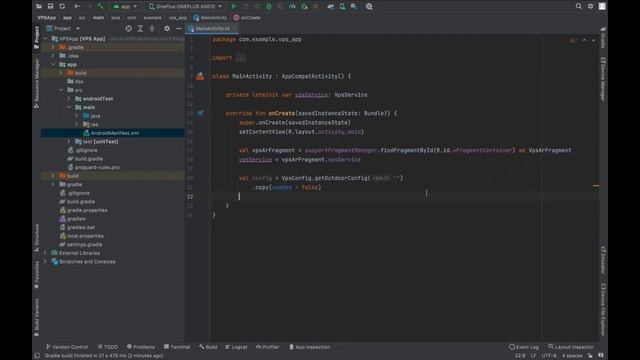The height and width of the screenshot is (360, 640).
Task: Click the Sync/reload toolbar icon
Action: click(62, 6)
